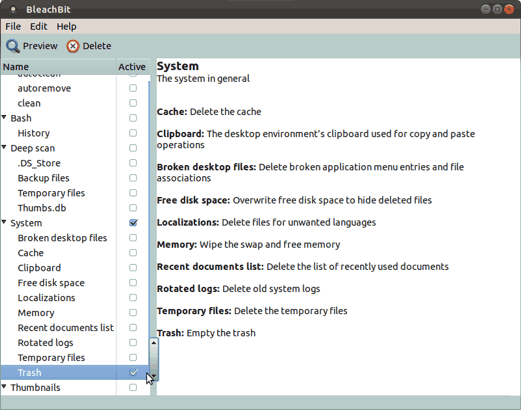
Task: Sort by the Name column header
Action: pos(58,67)
